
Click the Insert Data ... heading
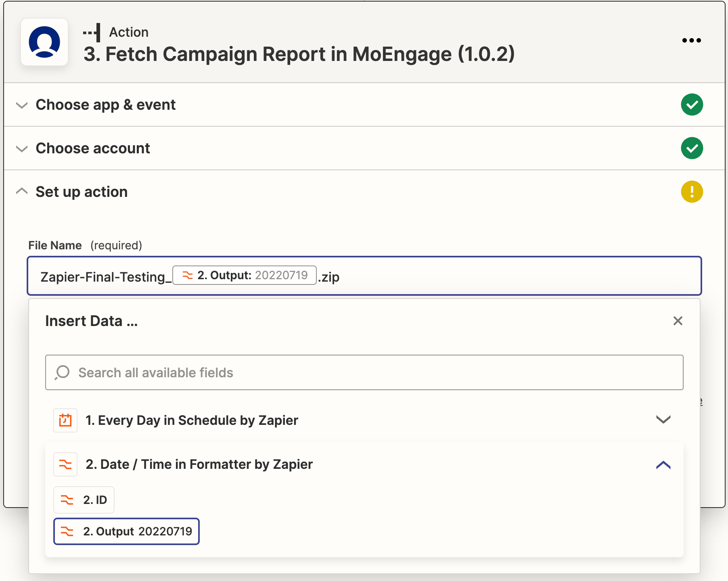tap(92, 321)
